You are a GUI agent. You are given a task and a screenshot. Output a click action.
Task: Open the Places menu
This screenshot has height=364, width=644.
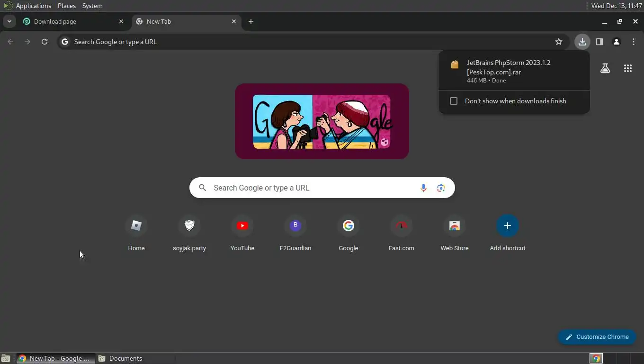(67, 6)
